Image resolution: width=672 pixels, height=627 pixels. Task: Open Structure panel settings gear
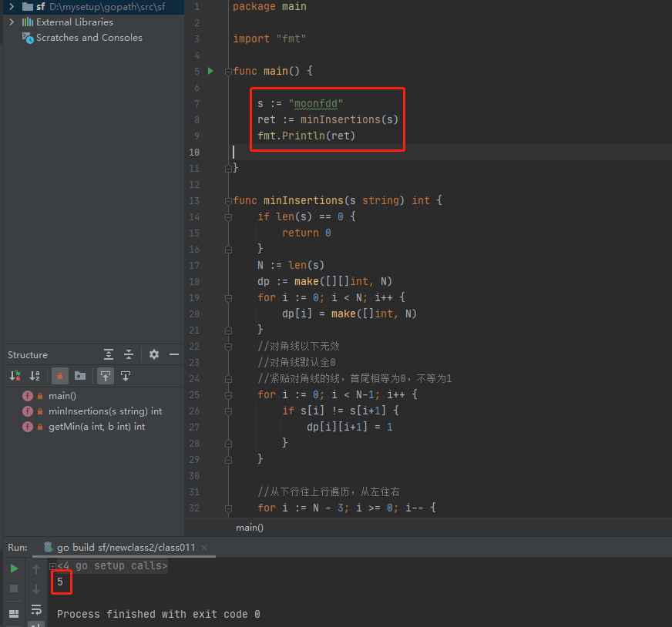coord(154,354)
